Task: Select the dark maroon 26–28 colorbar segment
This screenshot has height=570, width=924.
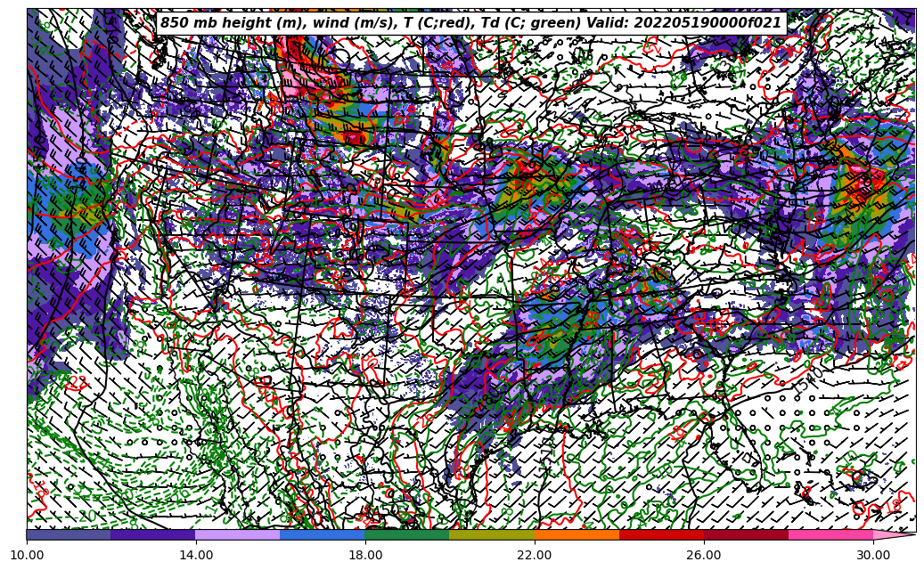Action: pos(746,534)
